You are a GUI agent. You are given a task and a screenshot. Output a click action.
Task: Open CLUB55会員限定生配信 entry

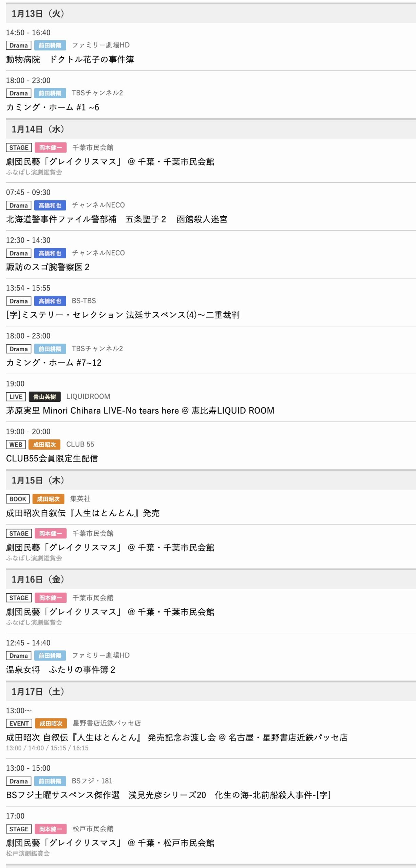point(52,458)
